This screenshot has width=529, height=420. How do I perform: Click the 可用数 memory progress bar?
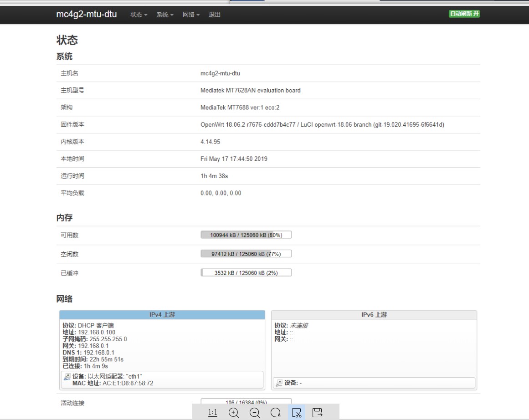tap(246, 235)
